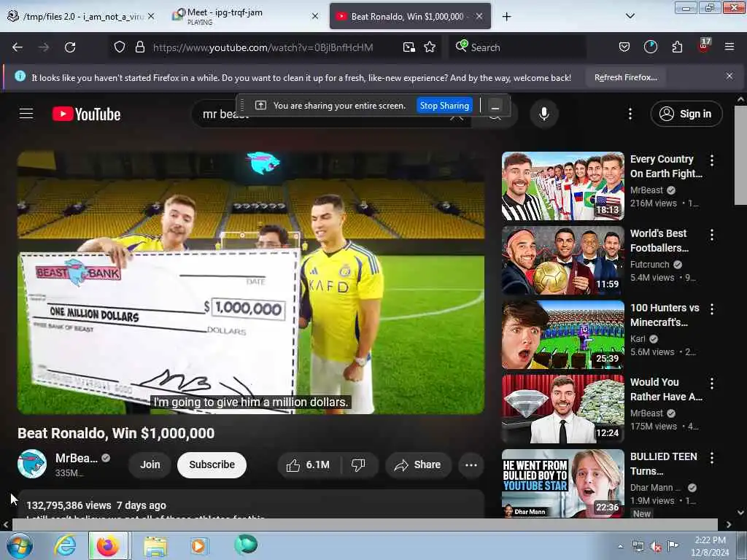Click the muted volume icon in system tray

click(x=656, y=547)
